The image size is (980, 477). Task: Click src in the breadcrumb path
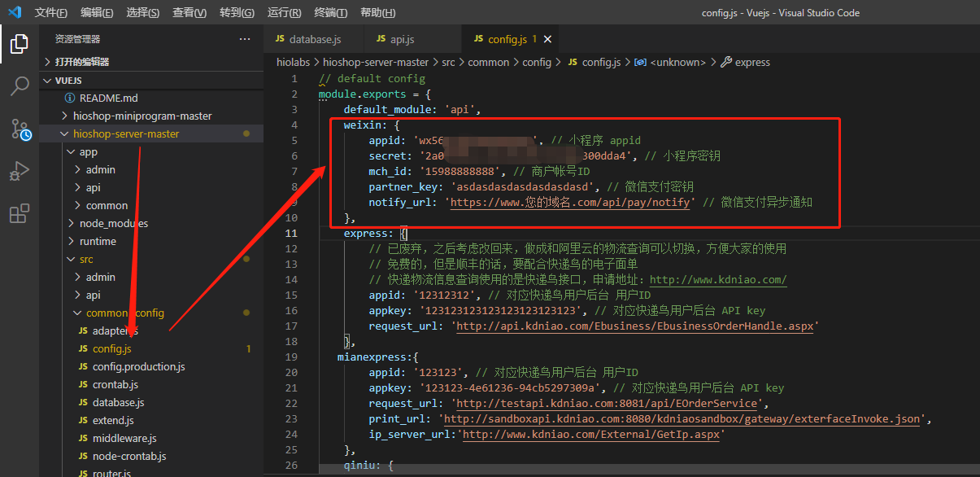click(x=448, y=62)
